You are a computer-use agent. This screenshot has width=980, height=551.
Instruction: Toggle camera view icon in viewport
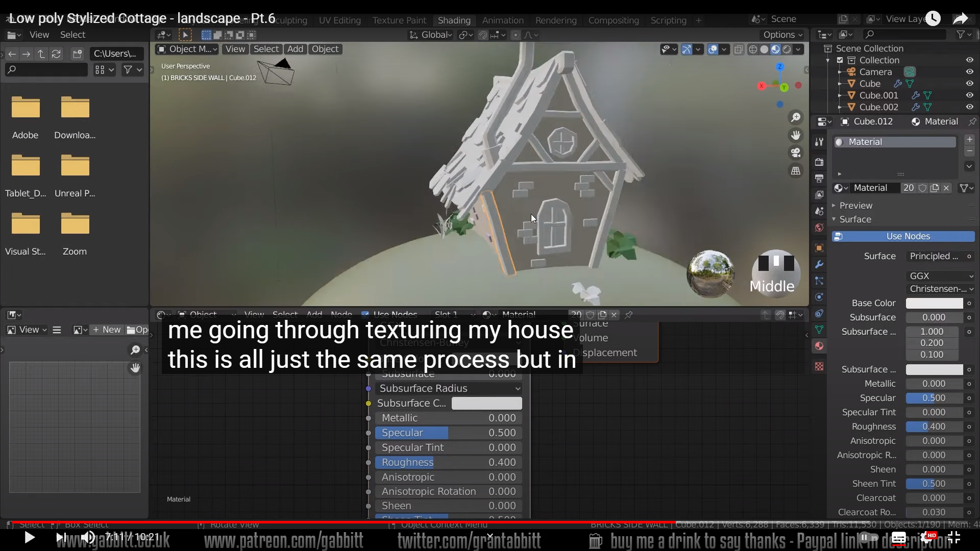click(x=795, y=153)
